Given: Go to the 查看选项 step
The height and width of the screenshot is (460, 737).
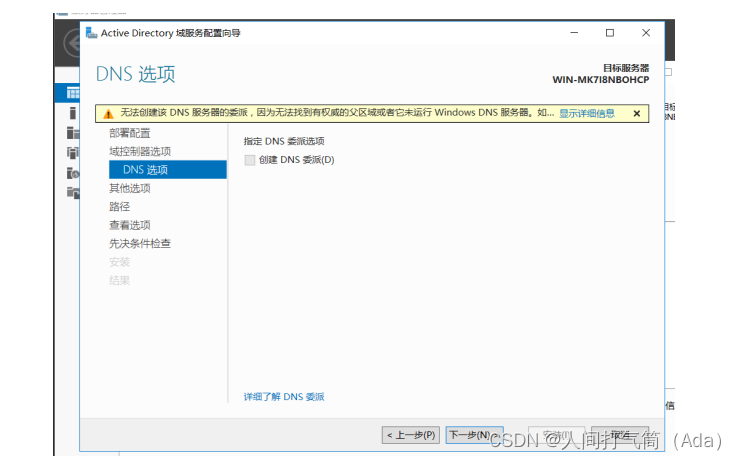Looking at the screenshot, I should coord(130,225).
